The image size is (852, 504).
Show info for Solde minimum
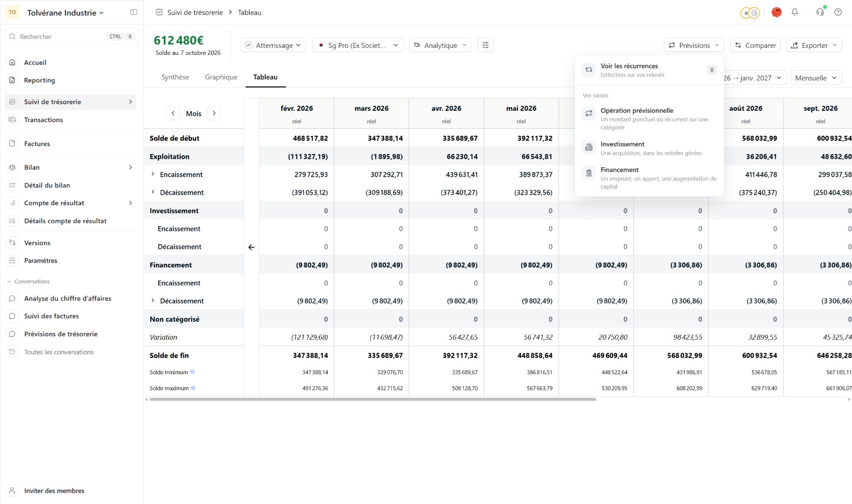[193, 372]
